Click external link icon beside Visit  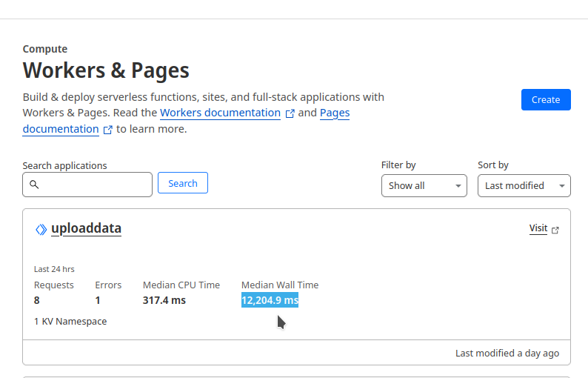coord(556,230)
